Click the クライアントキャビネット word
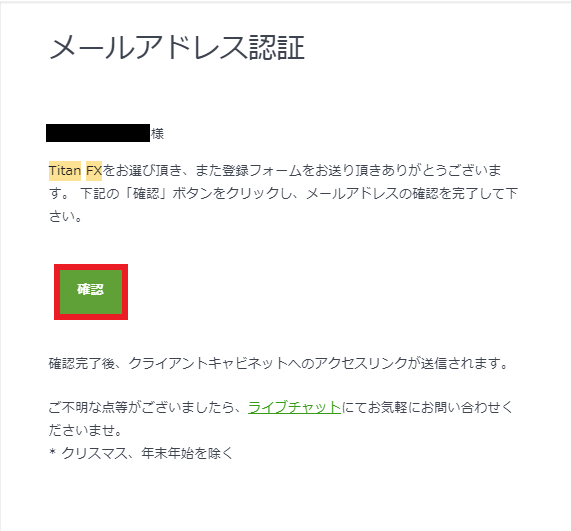Screen dimensions: 571x531 pyautogui.click(x=208, y=363)
